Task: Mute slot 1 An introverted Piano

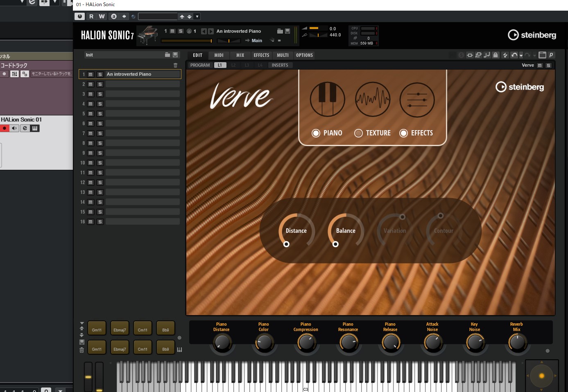Action: click(x=91, y=74)
